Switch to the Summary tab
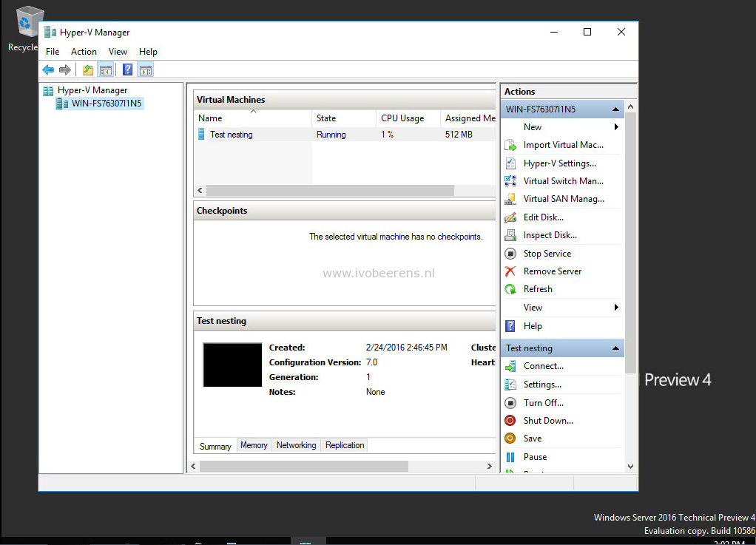Screen dimensions: 756x545 click(x=215, y=446)
